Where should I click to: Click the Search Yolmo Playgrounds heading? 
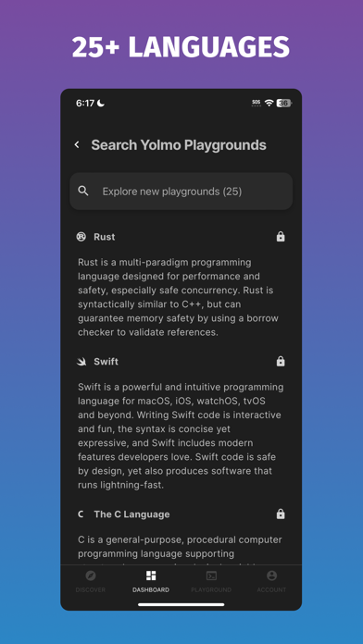[x=179, y=145]
